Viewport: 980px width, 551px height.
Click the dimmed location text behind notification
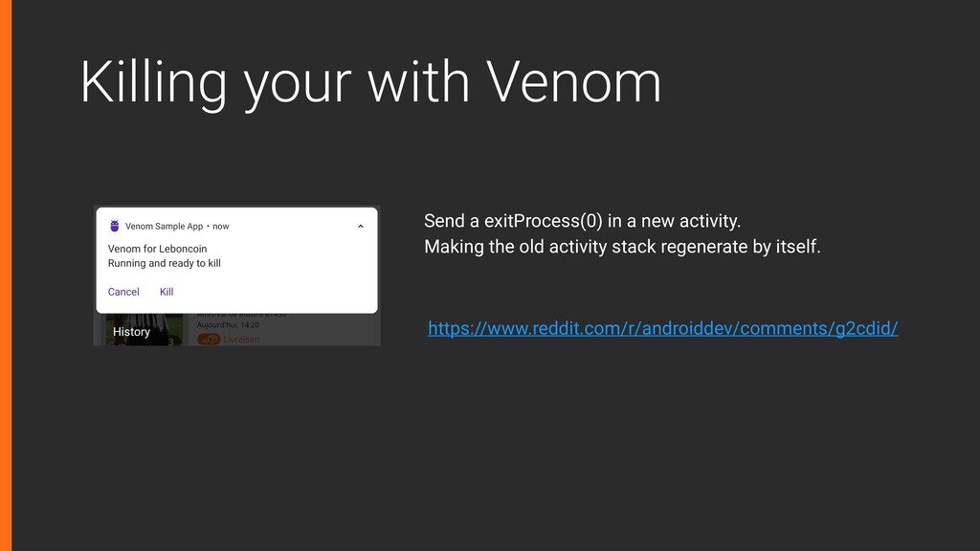[241, 315]
